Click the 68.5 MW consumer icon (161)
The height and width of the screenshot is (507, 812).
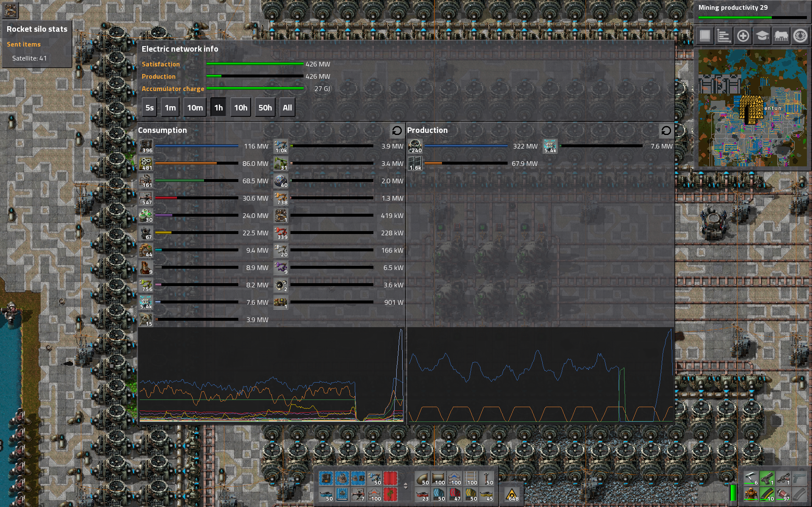[146, 181]
